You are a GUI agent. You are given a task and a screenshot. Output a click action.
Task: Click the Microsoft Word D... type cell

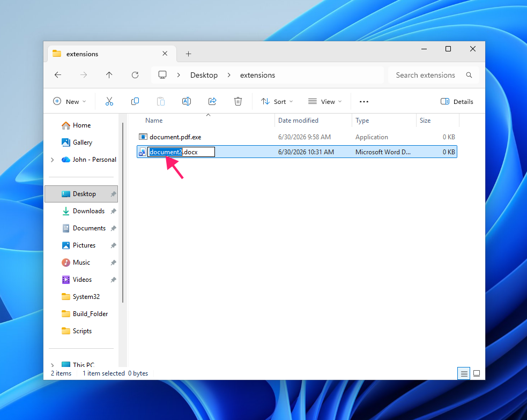383,152
